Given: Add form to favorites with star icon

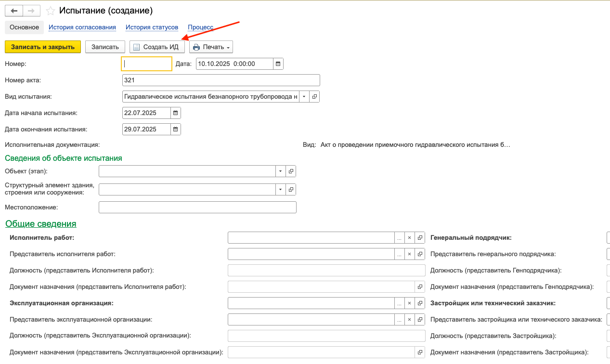Looking at the screenshot, I should tap(50, 11).
